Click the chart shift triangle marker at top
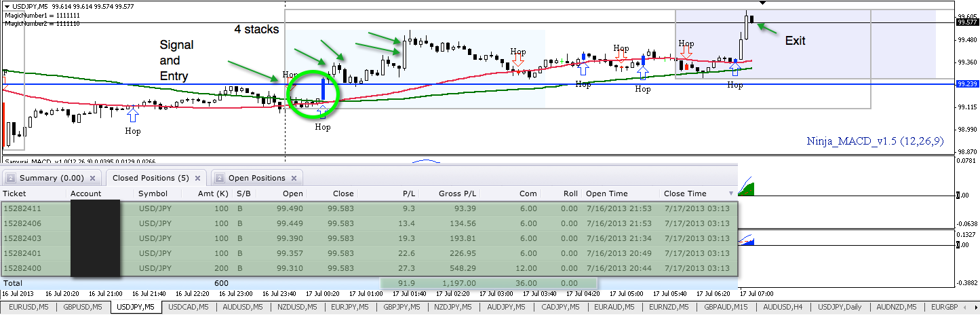980x315 pixels. coord(763,3)
